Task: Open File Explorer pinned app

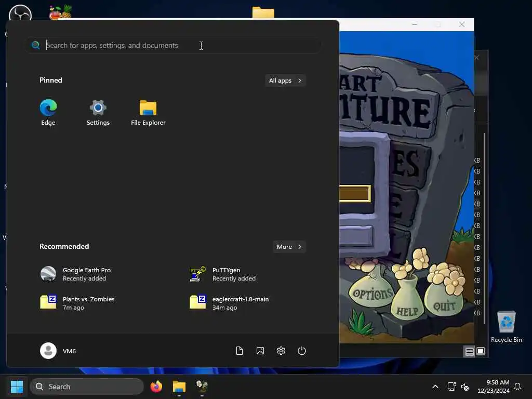Action: click(148, 113)
